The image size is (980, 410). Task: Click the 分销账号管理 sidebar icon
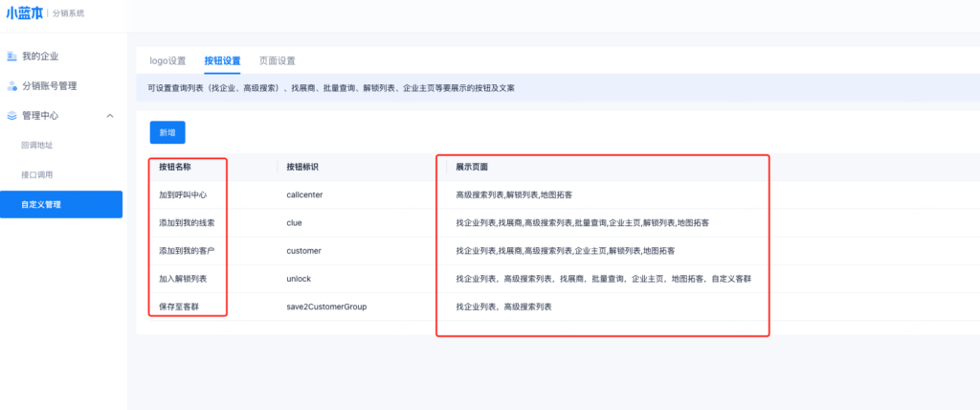(x=11, y=86)
